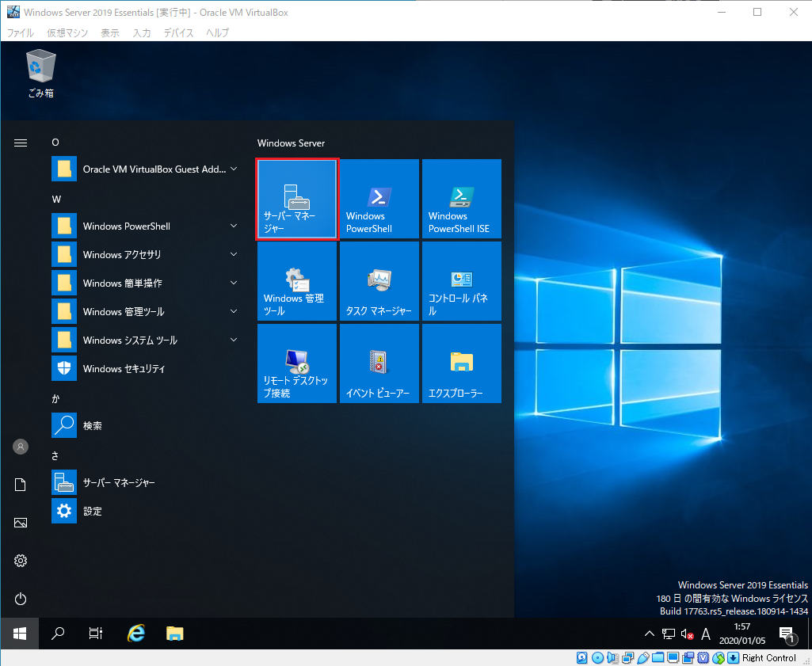
Task: Open the user account icon in the Start menu rail
Action: [20, 447]
